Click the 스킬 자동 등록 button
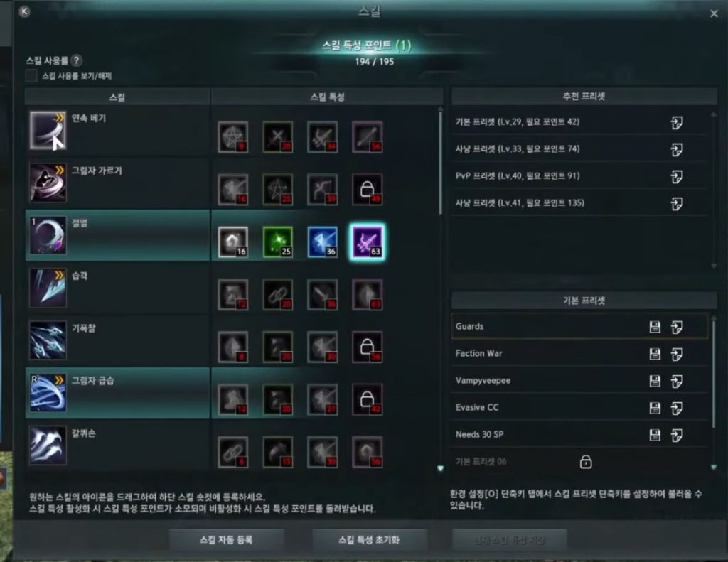 pyautogui.click(x=227, y=540)
